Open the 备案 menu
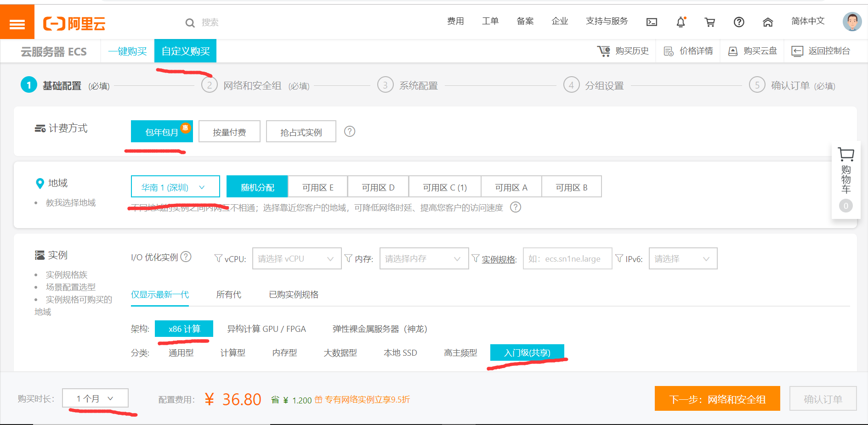The height and width of the screenshot is (425, 868). coord(525,21)
